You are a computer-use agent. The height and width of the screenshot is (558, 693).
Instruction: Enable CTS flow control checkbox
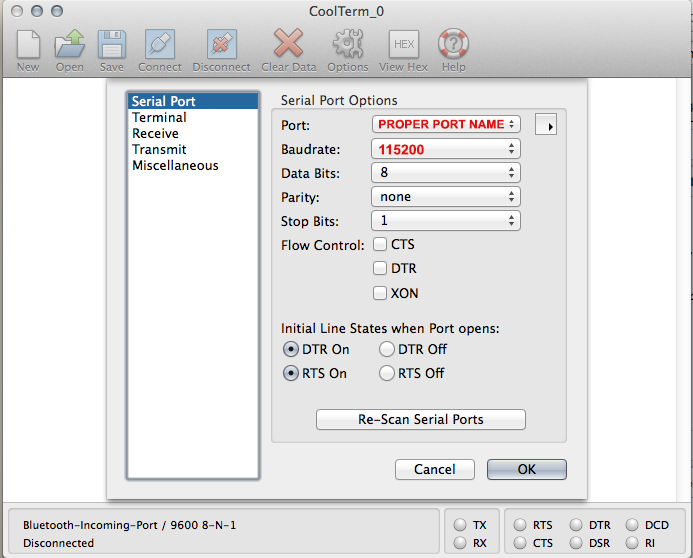[380, 244]
